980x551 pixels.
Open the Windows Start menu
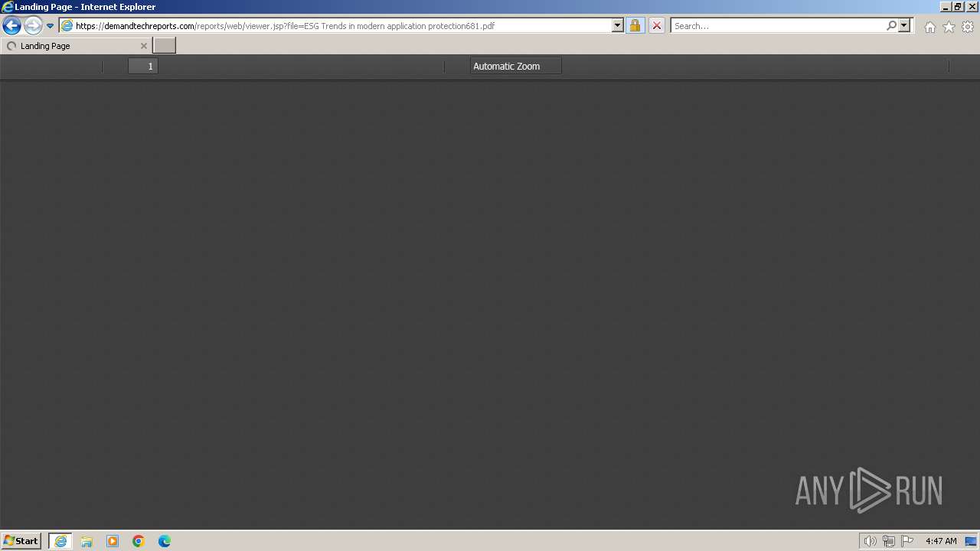21,541
